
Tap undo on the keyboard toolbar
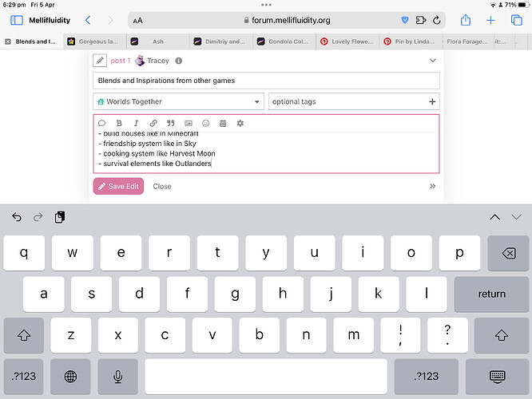point(17,217)
